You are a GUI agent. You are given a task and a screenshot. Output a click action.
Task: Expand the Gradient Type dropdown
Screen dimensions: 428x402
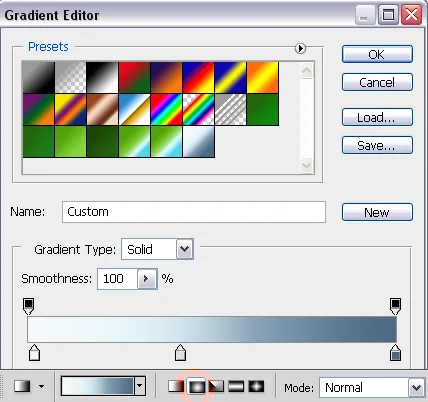pyautogui.click(x=185, y=249)
